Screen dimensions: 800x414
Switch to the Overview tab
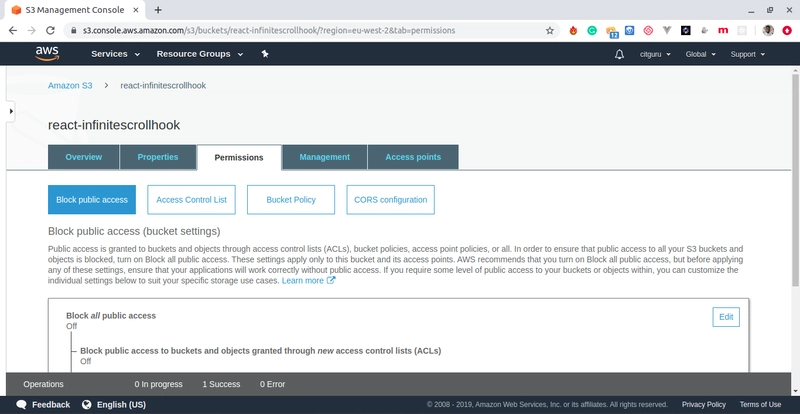[x=84, y=157]
